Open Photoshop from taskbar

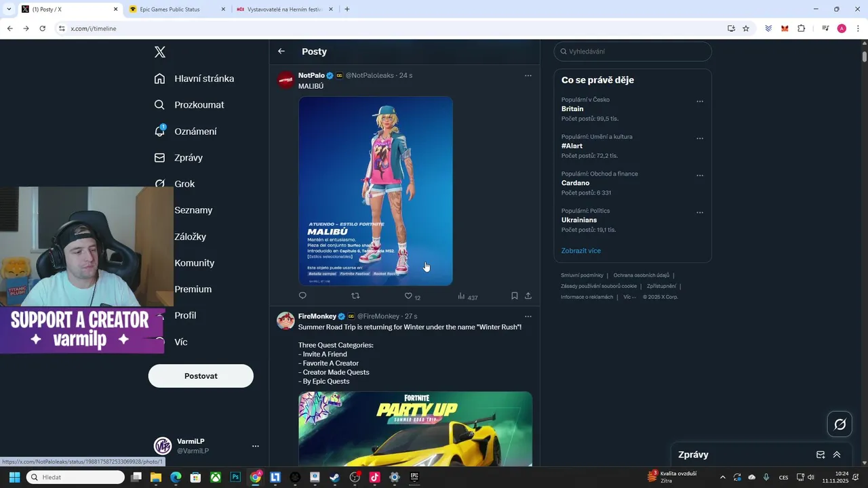[x=235, y=477]
